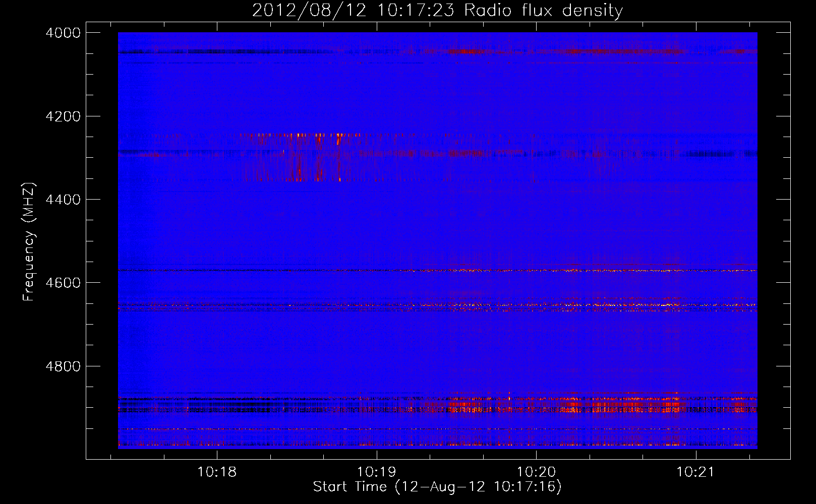Screen dimensions: 816x504
Task: Click the "Start Time (12-Aug-12 10:17:16)" axis label
Action: 437,487
